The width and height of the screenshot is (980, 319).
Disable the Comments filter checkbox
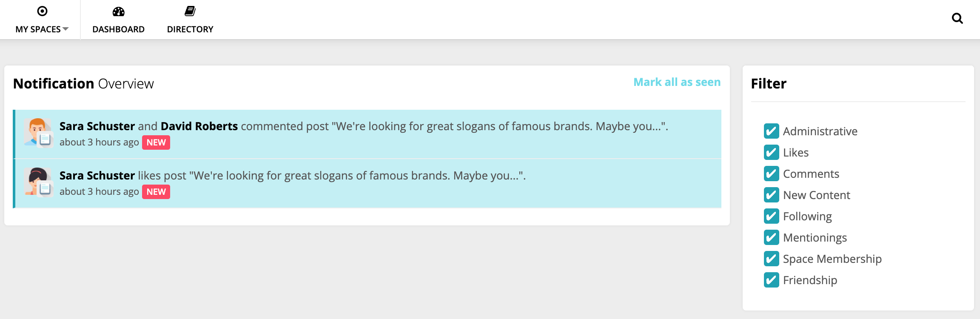coord(771,174)
